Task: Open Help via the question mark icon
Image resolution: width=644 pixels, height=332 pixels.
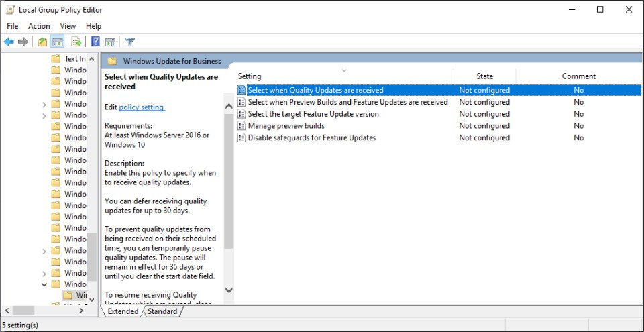Action: click(x=95, y=42)
